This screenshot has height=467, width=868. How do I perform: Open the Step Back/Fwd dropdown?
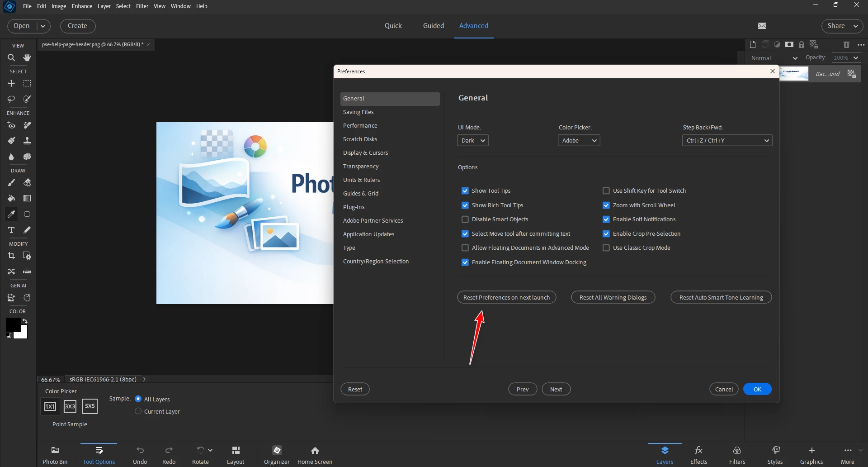(x=727, y=140)
